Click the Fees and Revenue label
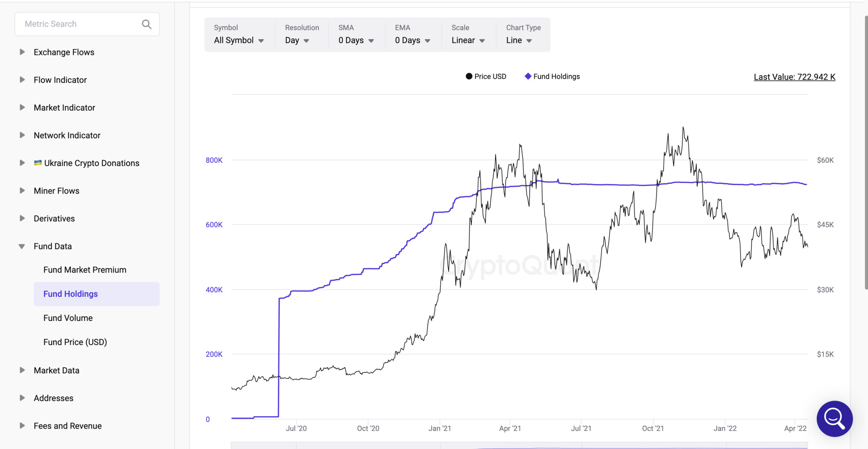 coord(68,426)
